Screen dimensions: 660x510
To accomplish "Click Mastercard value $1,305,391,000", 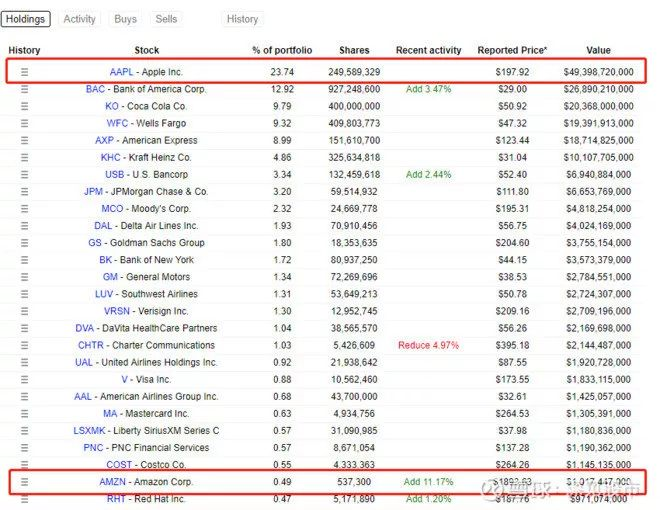I will pos(598,414).
